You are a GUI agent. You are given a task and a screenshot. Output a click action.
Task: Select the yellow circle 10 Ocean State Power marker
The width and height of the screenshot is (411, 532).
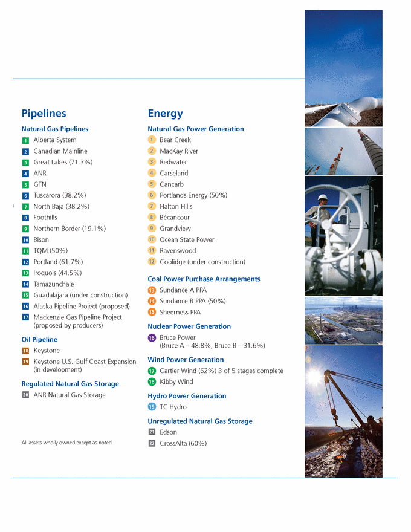pos(152,239)
